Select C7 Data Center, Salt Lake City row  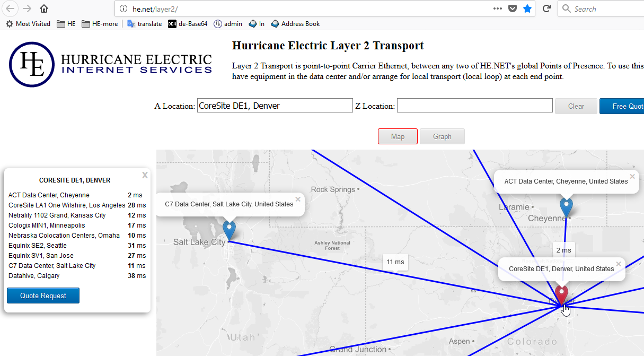(77, 266)
